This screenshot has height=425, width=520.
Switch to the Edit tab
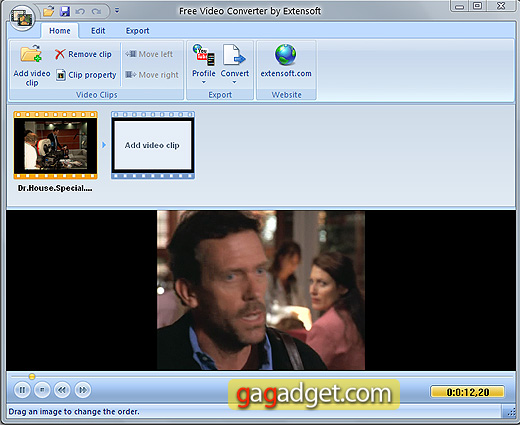98,31
